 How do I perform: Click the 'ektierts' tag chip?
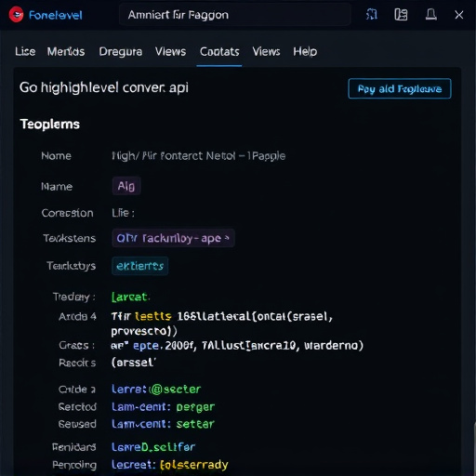coord(139,266)
